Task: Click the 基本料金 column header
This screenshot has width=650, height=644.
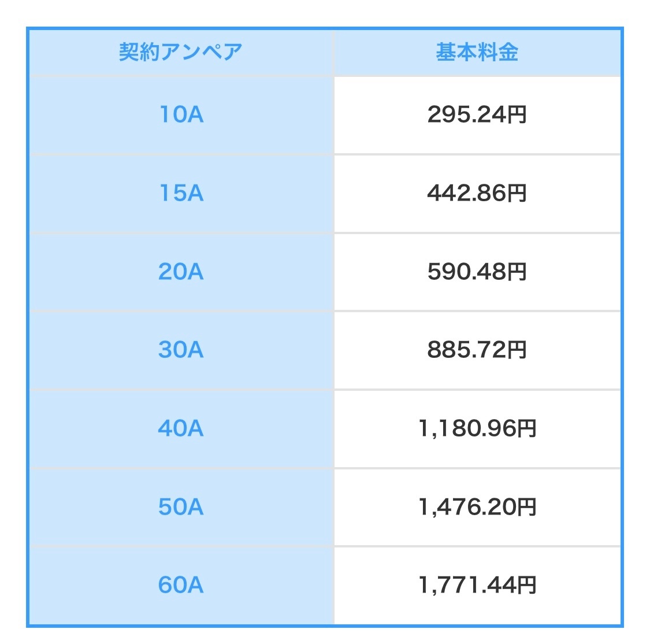Action: pos(477,52)
